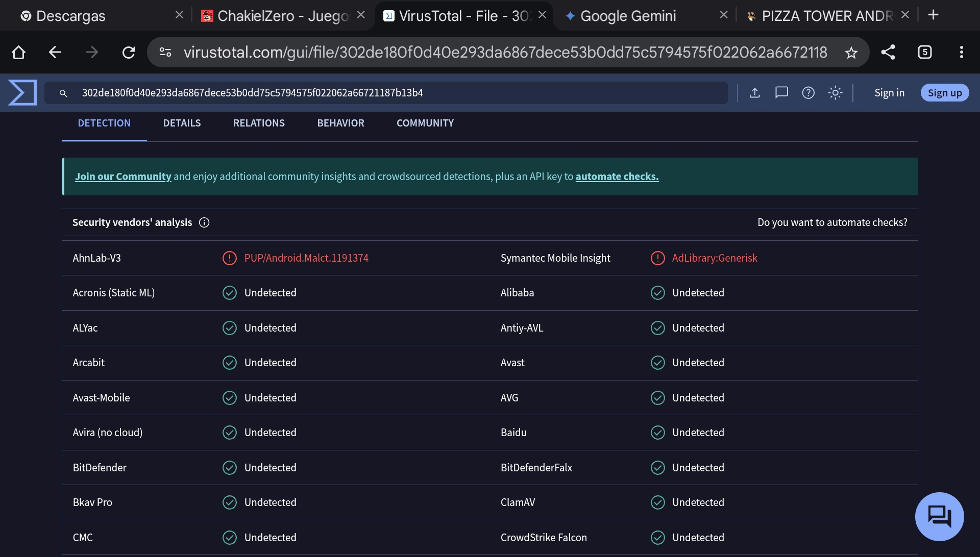The width and height of the screenshot is (980, 557).
Task: Navigate back in browser
Action: coord(55,52)
